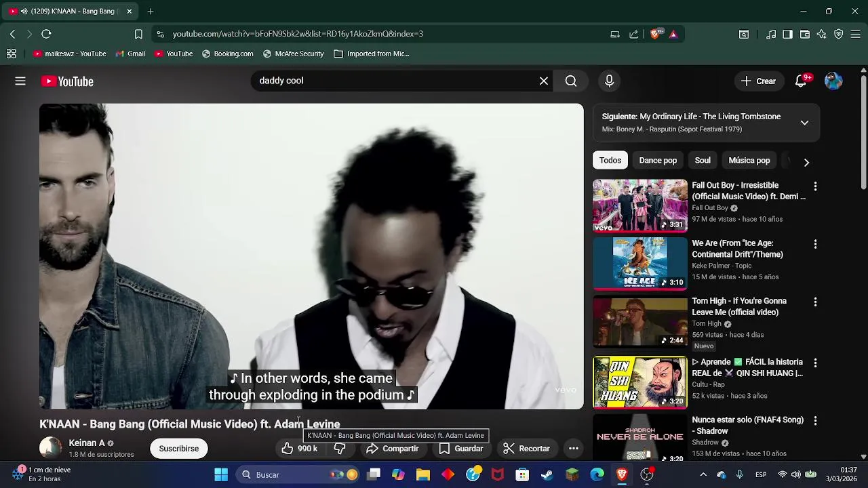This screenshot has height=488, width=868.
Task: Open the Gmail bookmark
Action: (x=130, y=54)
